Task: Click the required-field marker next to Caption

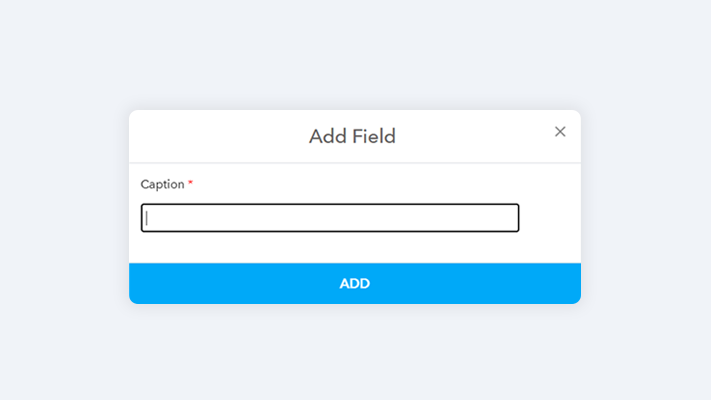Action: [191, 183]
